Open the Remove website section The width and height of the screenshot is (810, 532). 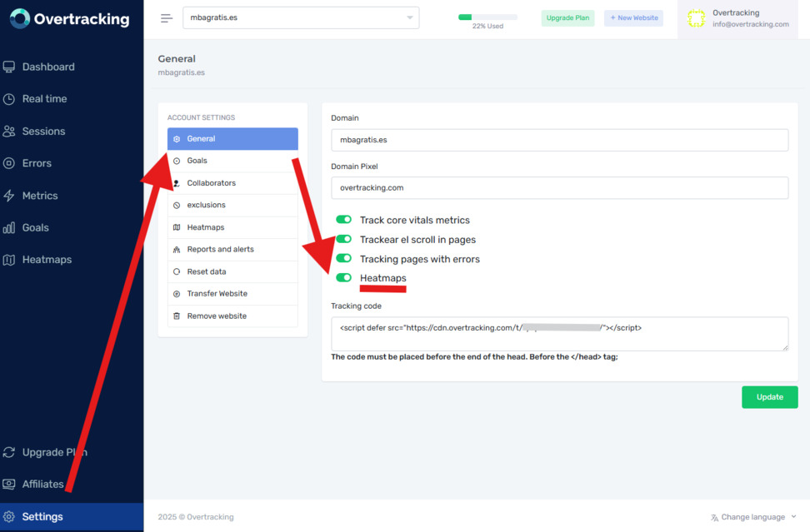(x=232, y=316)
